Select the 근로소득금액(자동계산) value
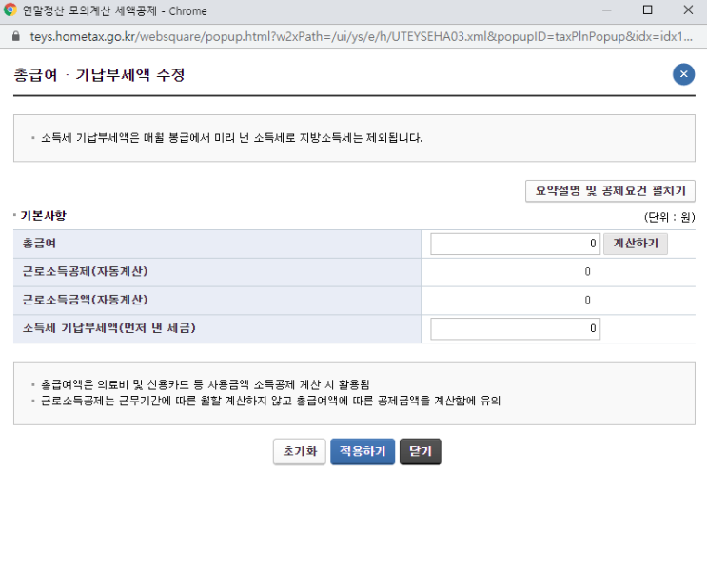The height and width of the screenshot is (588, 707). (x=587, y=301)
